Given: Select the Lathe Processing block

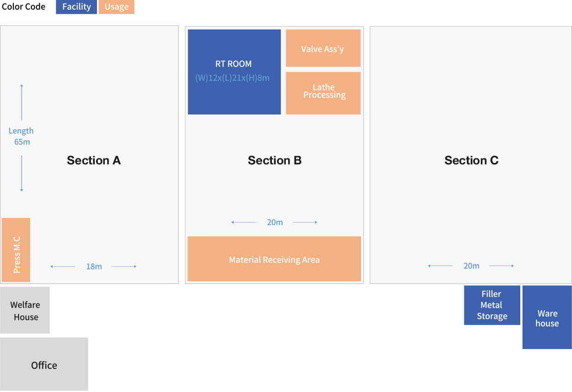Looking at the screenshot, I should click(323, 93).
